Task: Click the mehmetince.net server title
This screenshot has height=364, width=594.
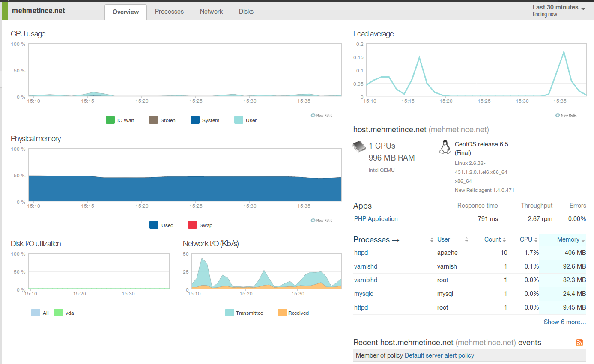Action: point(39,11)
